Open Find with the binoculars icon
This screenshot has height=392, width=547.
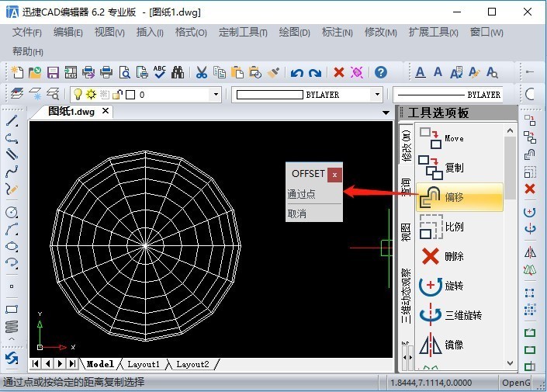pyautogui.click(x=178, y=73)
